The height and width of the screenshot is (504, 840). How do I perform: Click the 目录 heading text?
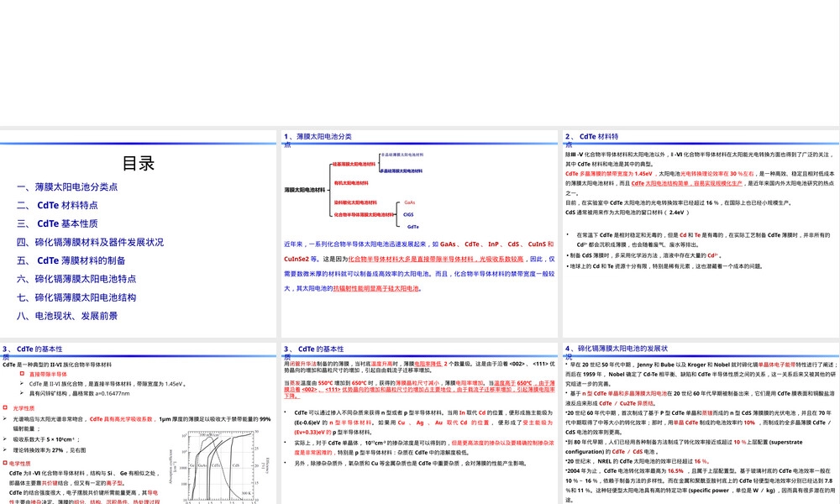click(139, 163)
